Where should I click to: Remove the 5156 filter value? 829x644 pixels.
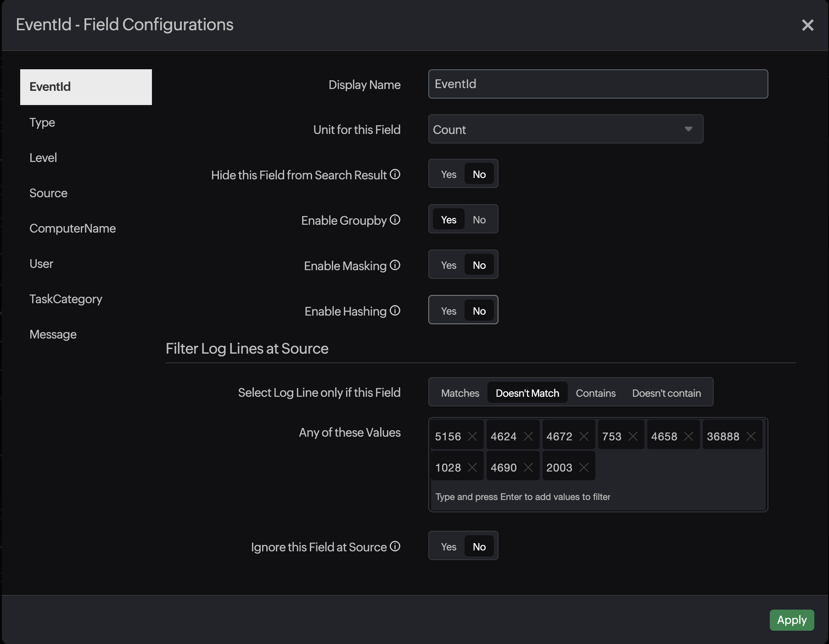coord(472,436)
